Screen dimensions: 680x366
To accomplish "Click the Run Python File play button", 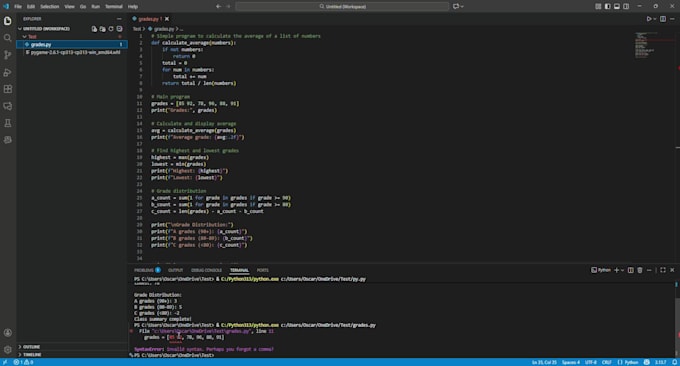I will pyautogui.click(x=649, y=19).
